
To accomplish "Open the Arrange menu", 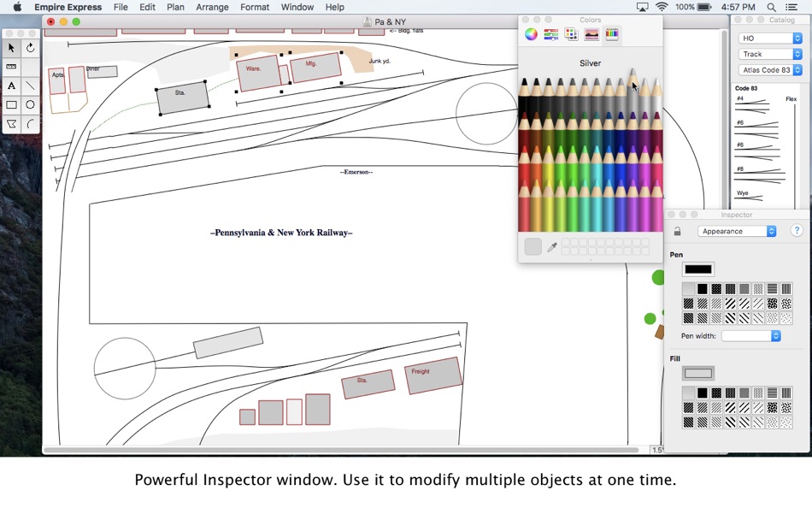I will pyautogui.click(x=212, y=7).
